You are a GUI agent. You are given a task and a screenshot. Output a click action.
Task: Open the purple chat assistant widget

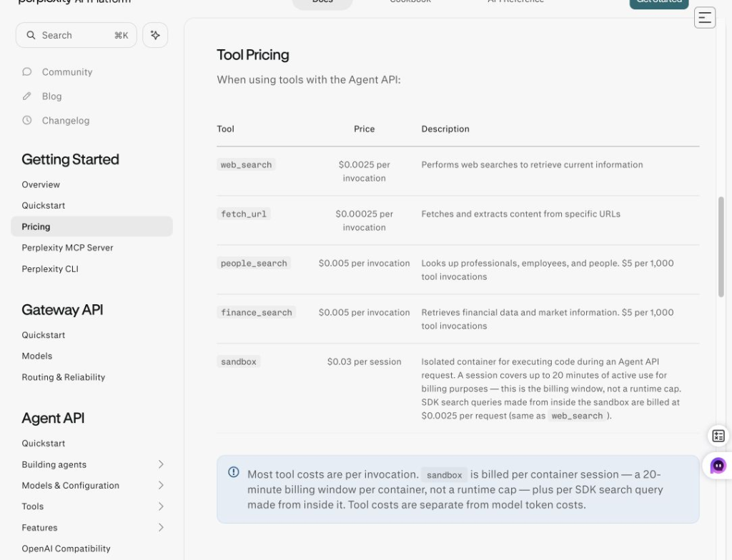point(718,465)
